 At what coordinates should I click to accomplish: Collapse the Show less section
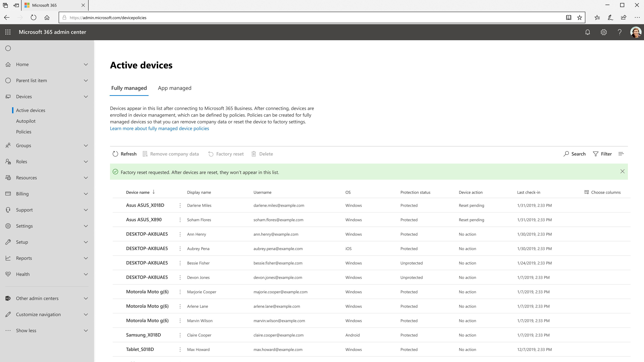coord(86,330)
